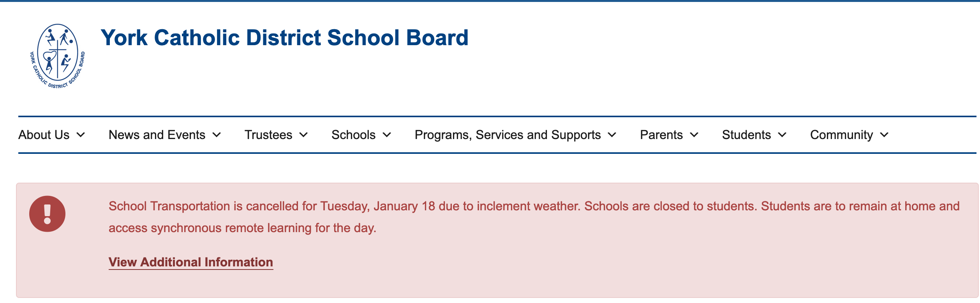
Task: Expand the News and Events chevron
Action: pyautogui.click(x=217, y=135)
